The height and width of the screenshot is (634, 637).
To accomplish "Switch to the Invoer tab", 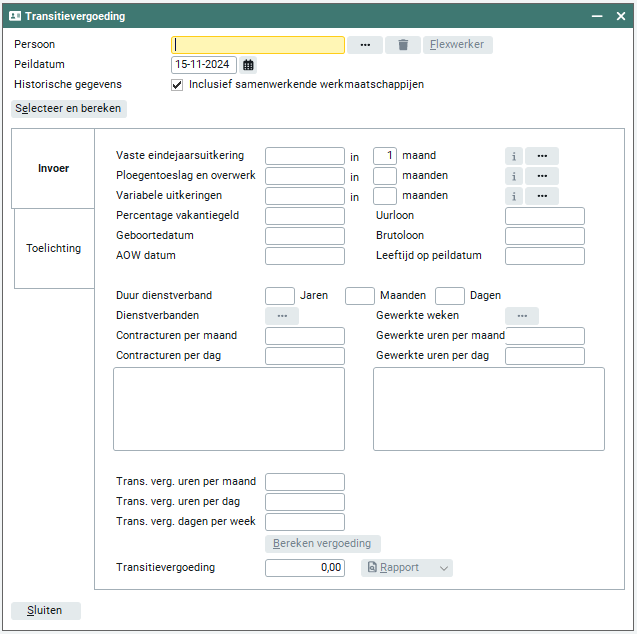I will pos(53,168).
